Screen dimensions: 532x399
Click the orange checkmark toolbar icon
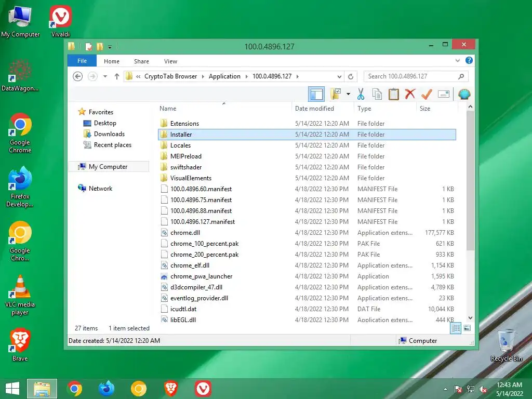[x=427, y=94]
